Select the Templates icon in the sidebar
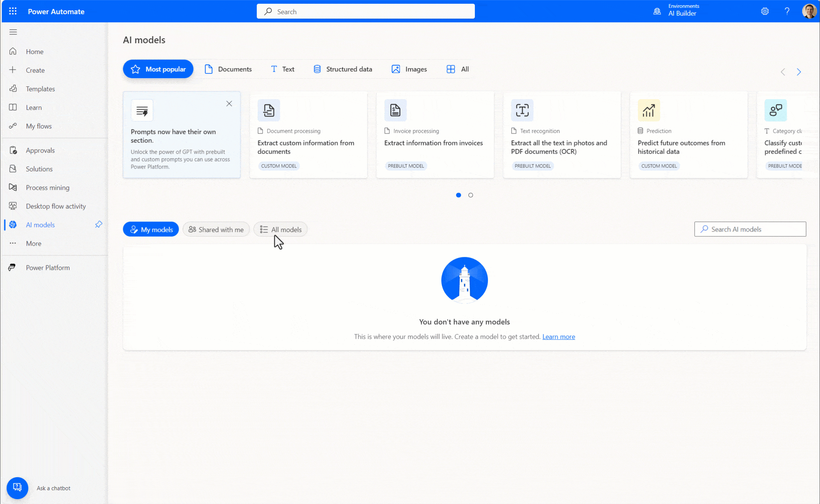 pos(13,89)
